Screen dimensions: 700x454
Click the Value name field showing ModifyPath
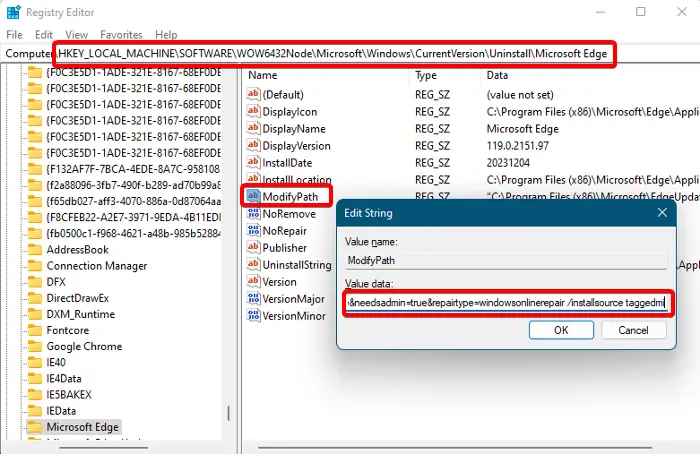pos(506,260)
